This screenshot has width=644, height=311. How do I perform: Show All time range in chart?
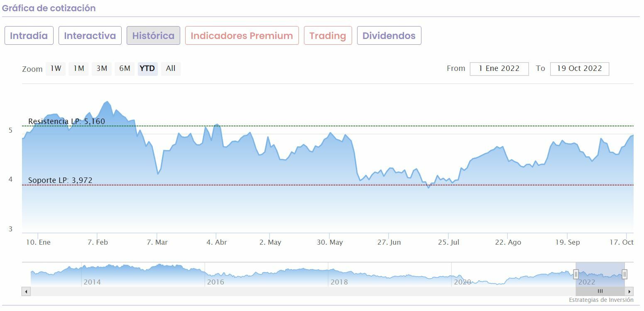(x=171, y=68)
